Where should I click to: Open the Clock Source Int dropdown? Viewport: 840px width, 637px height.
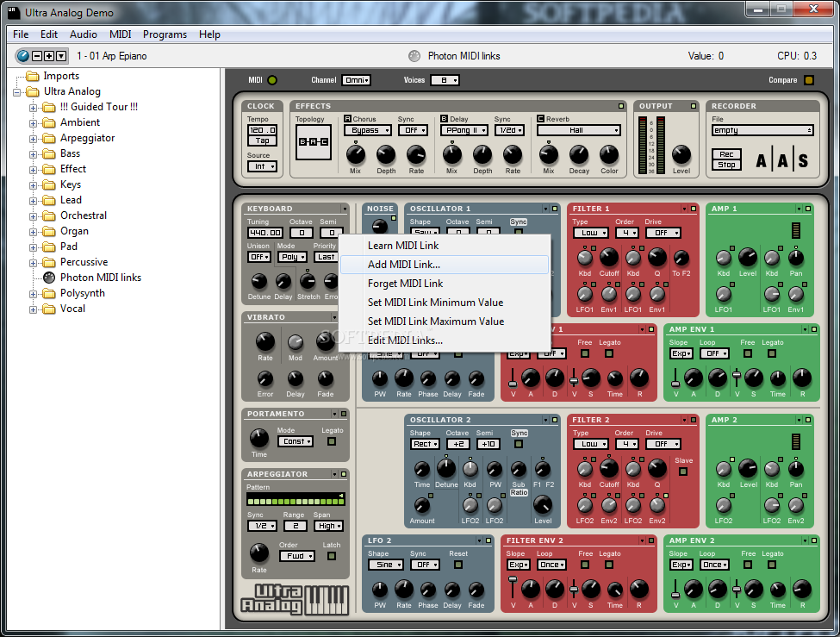(262, 166)
